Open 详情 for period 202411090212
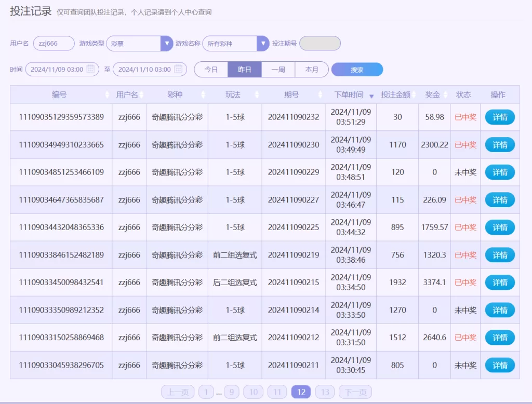Image resolution: width=532 pixels, height=404 pixels. coord(500,338)
